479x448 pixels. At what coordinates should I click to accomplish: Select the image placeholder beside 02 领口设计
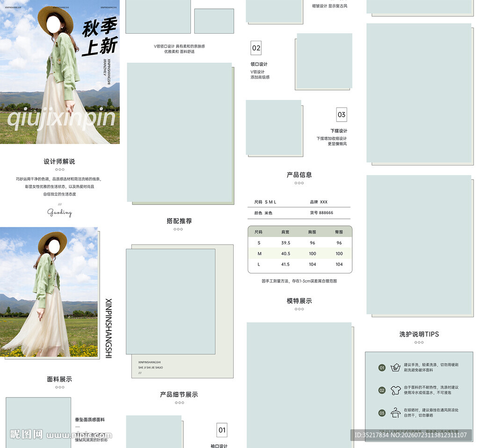pyautogui.click(x=325, y=61)
